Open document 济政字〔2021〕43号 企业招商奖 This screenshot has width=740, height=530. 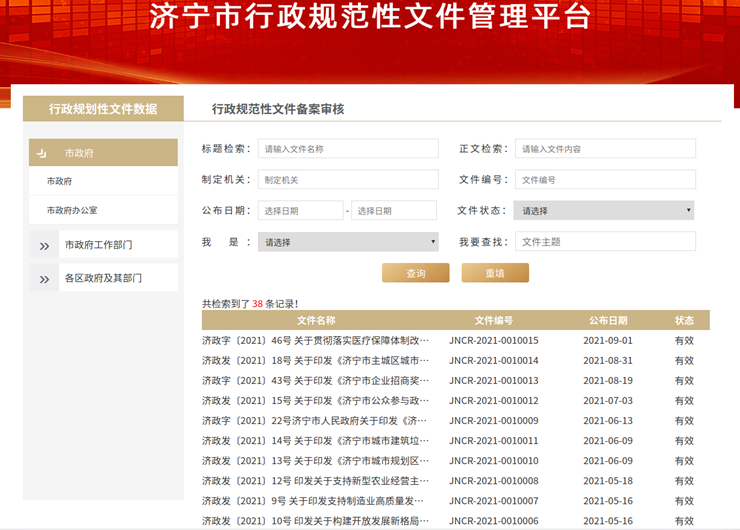tap(315, 380)
